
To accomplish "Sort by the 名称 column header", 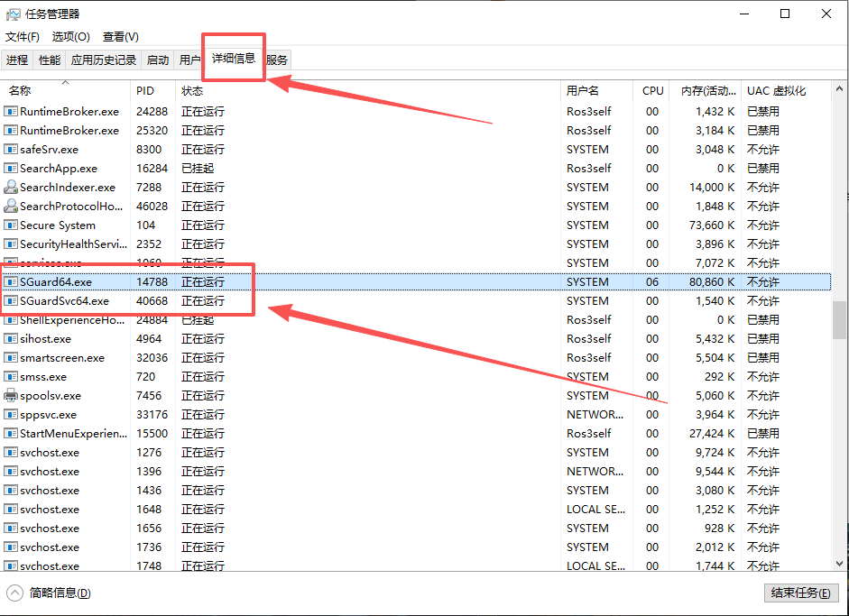I will coord(20,91).
